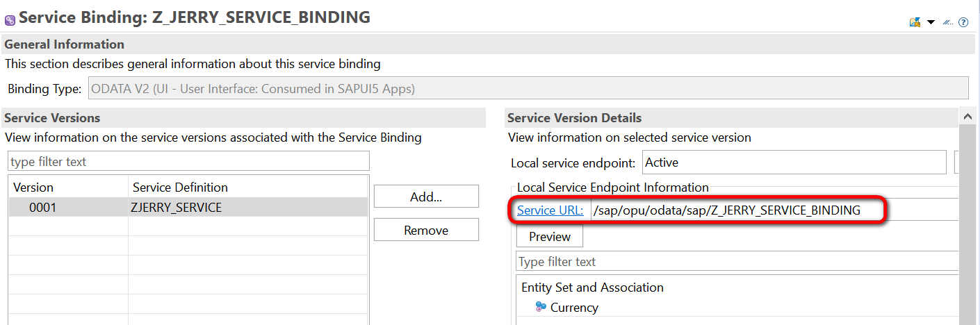The width and height of the screenshot is (980, 325).
Task: Click the folder share icon in header
Action: coord(915,22)
